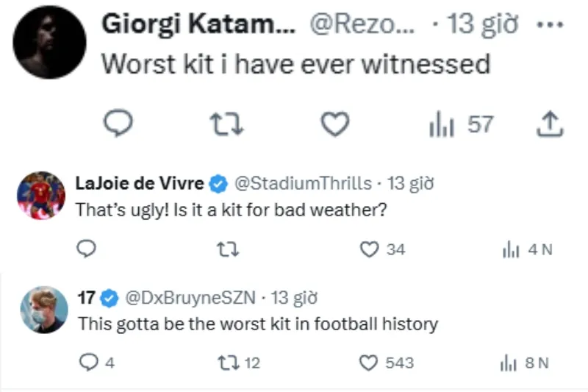Retweet the 'Worst kit i have ever witnessed' post
588x392 pixels.
pyautogui.click(x=226, y=124)
